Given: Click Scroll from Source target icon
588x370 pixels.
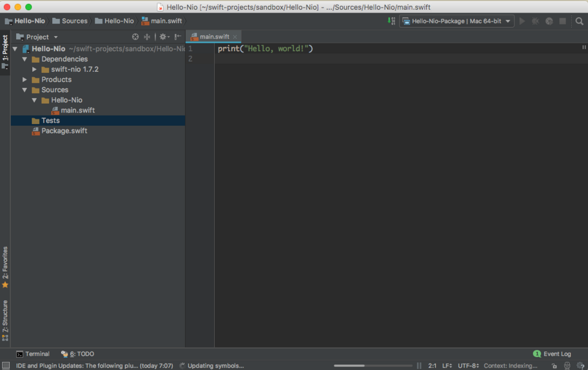Looking at the screenshot, I should coord(136,37).
